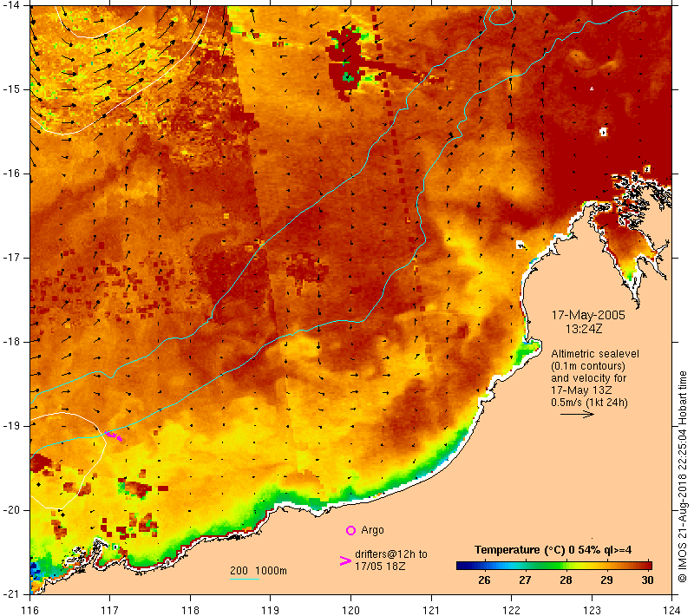The width and height of the screenshot is (694, 616).
Task: Click the '-14' latitude axis label
Action: (11, 5)
